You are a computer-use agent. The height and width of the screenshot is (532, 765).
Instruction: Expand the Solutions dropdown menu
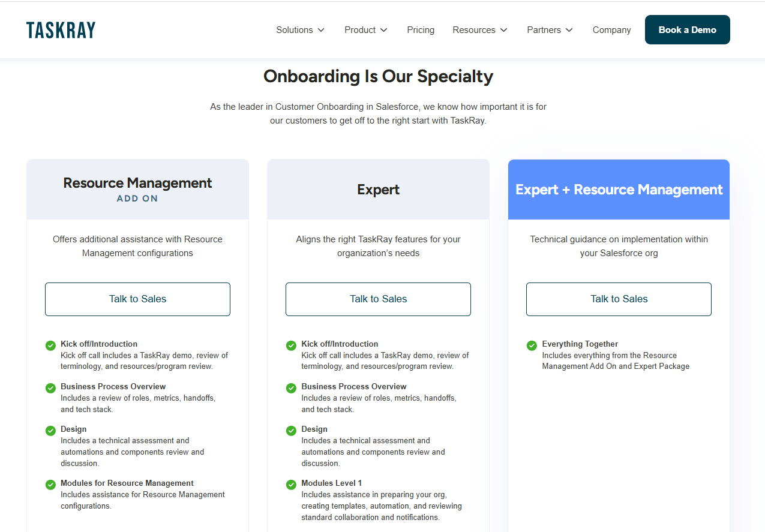(300, 30)
